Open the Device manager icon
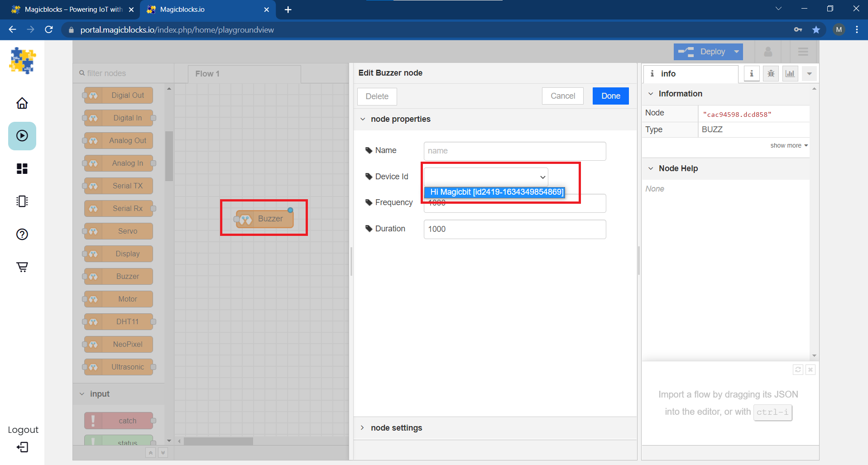This screenshot has height=465, width=868. click(x=22, y=201)
